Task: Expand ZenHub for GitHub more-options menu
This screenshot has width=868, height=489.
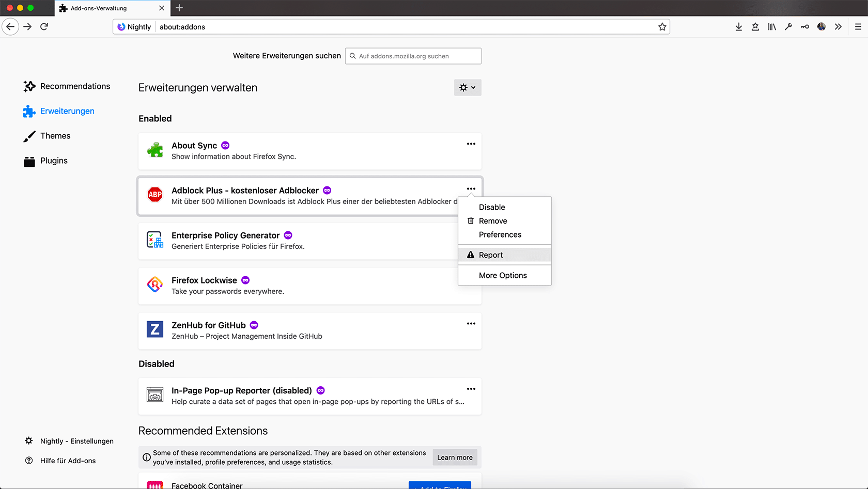Action: click(x=471, y=324)
